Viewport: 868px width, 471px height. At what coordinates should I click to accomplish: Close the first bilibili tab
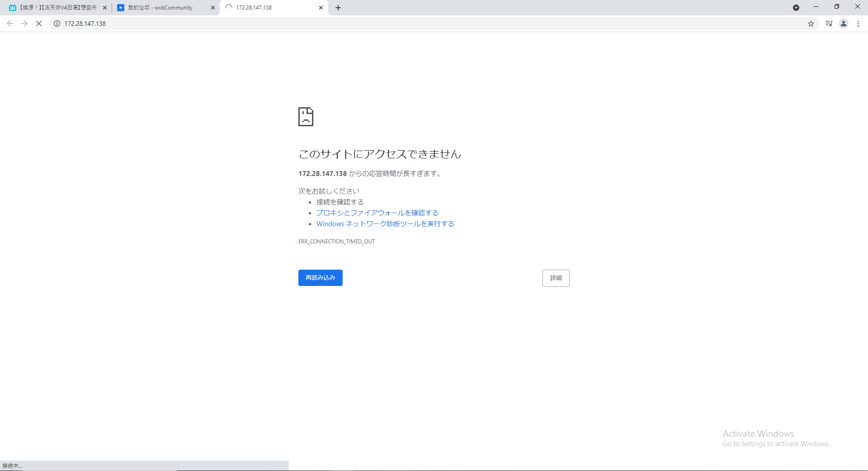pos(105,8)
